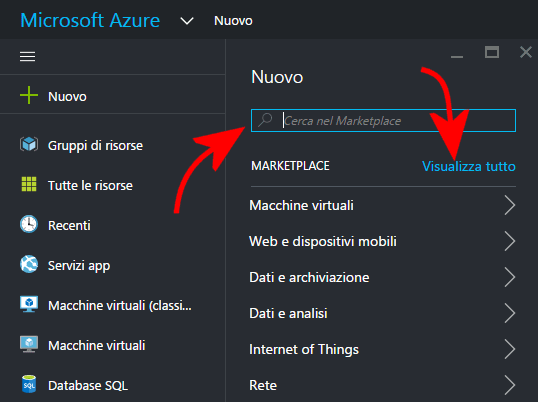Click the Tutte le risorse grid icon

pos(29,184)
